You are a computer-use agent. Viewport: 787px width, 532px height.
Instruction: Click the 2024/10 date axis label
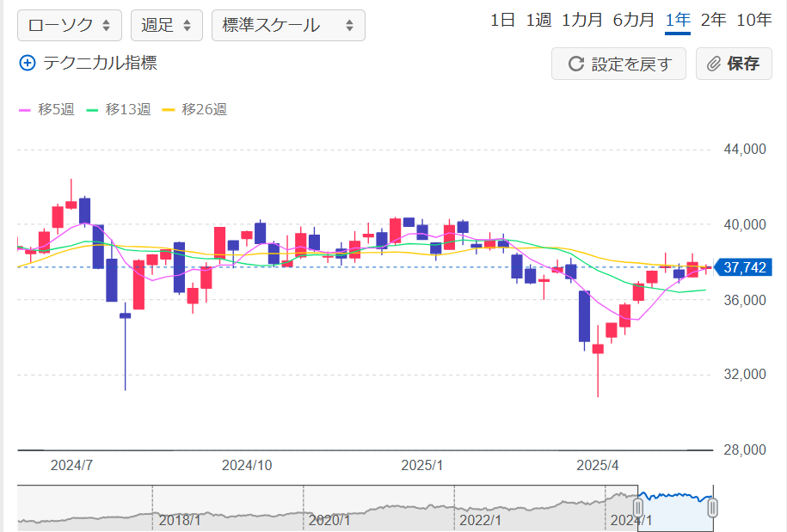[247, 465]
